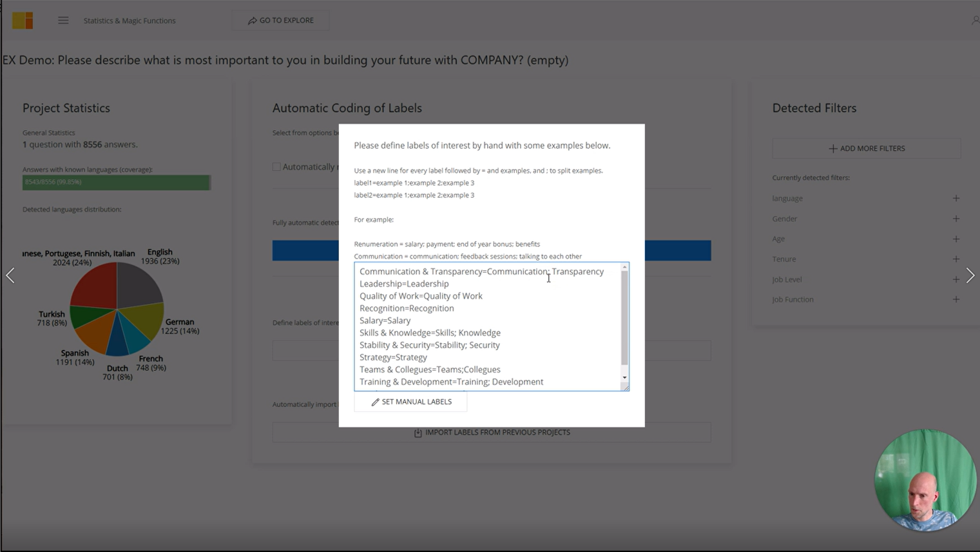Click the left navigation chevron
Image resolution: width=980 pixels, height=552 pixels.
pyautogui.click(x=10, y=275)
